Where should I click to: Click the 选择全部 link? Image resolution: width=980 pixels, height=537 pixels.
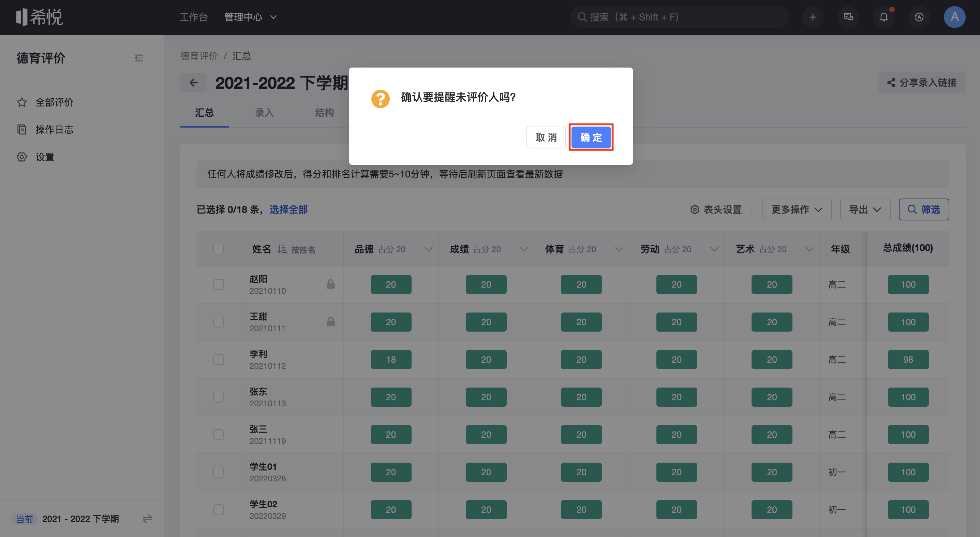(288, 210)
